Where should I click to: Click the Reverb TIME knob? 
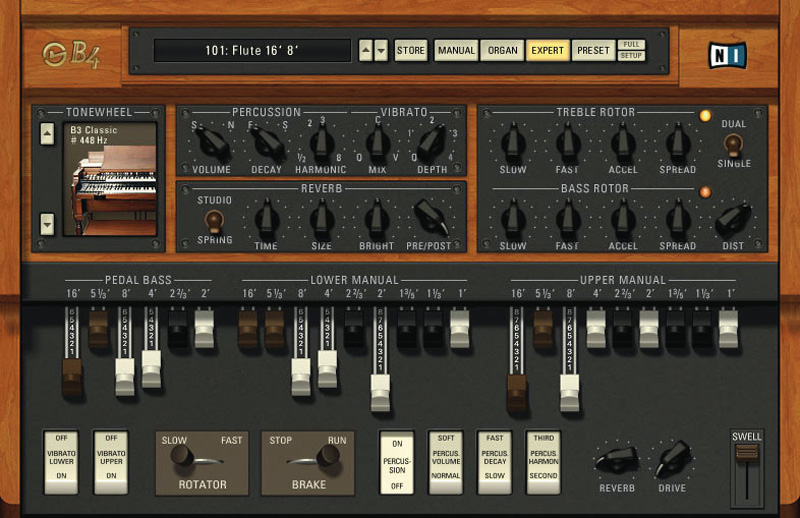266,218
